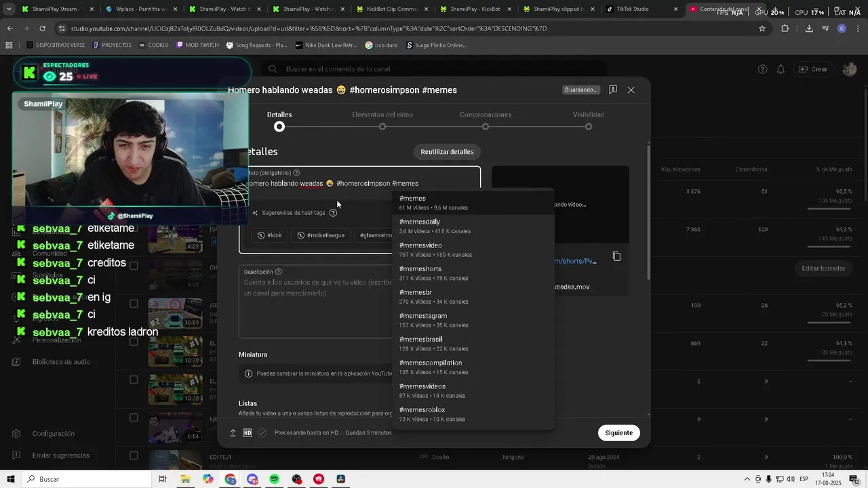Tick checkbox for the EDITEJ1 video row
Image resolution: width=868 pixels, height=488 pixels.
pyautogui.click(x=134, y=456)
